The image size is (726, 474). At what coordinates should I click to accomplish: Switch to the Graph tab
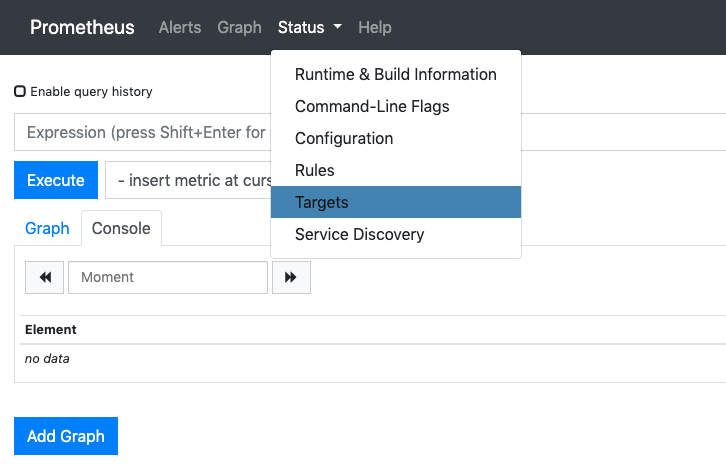point(47,228)
